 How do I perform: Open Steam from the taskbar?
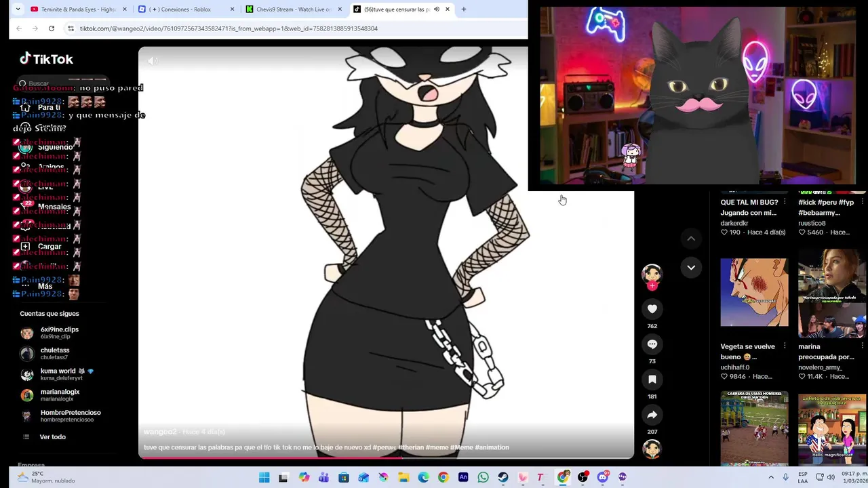click(x=502, y=477)
